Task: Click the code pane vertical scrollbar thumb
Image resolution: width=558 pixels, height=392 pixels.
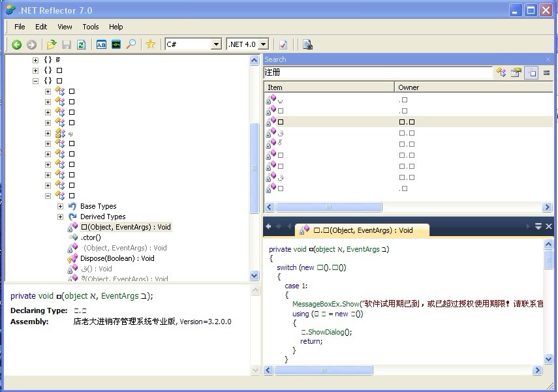Action: pos(548,260)
